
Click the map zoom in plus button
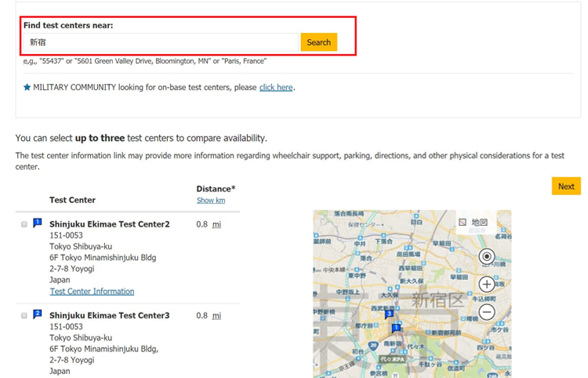click(x=487, y=285)
